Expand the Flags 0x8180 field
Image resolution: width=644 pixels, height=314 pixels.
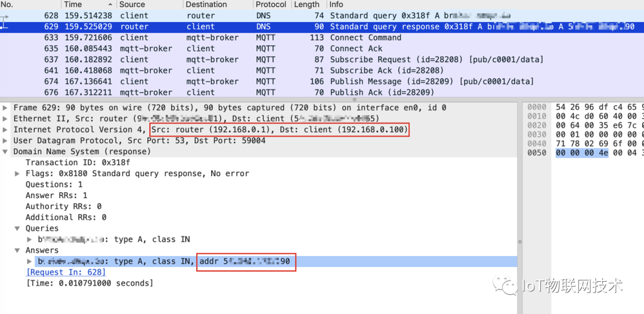tap(18, 174)
